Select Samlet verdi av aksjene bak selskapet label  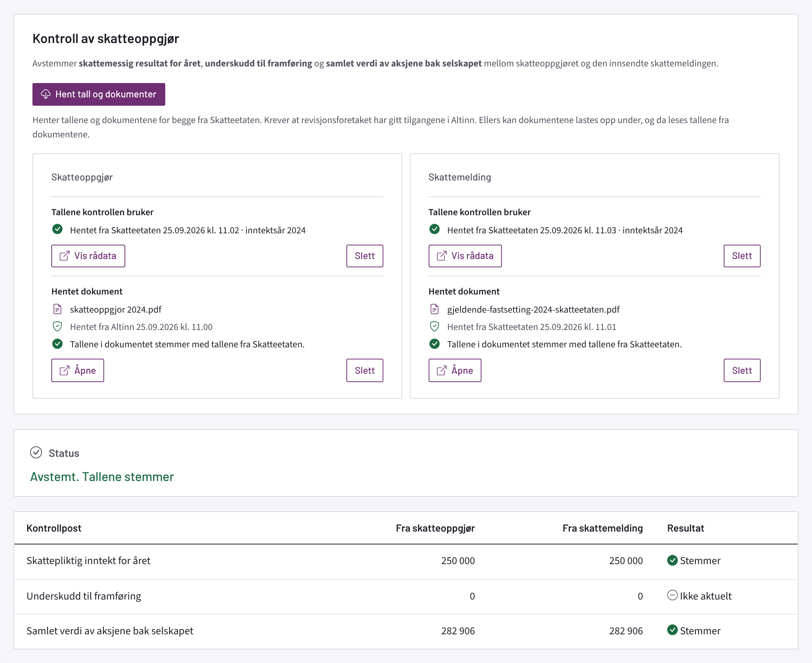(x=110, y=631)
